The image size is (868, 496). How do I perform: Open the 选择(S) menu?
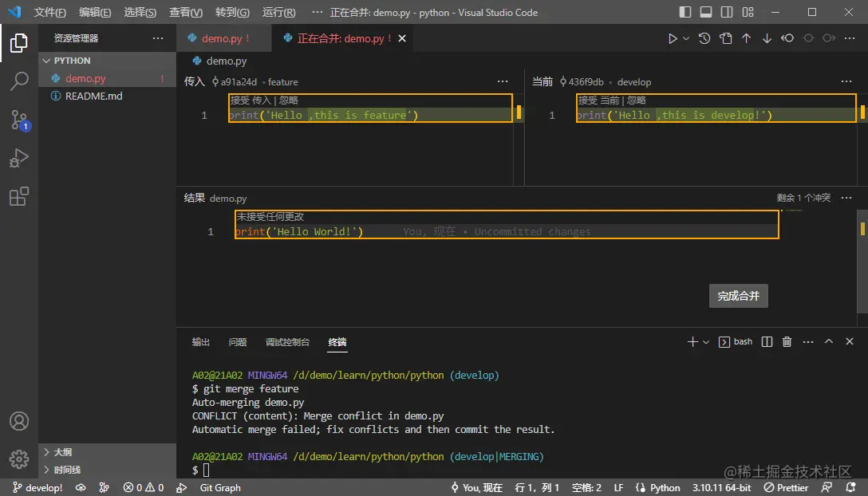[x=140, y=12]
